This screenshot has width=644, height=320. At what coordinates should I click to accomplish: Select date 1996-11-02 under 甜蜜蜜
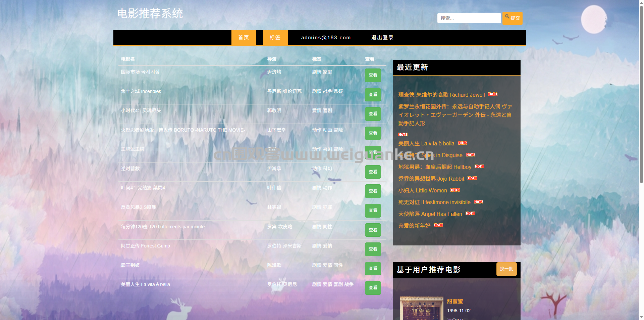(459, 311)
